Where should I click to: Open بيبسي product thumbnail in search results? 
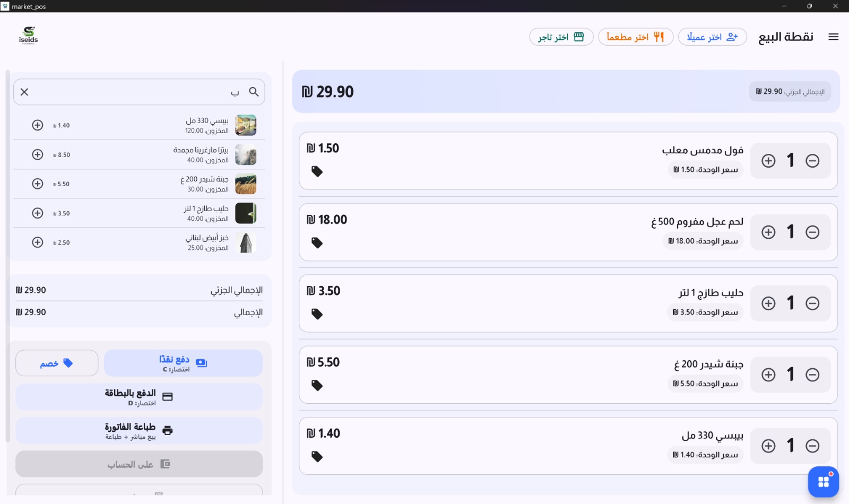point(246,125)
